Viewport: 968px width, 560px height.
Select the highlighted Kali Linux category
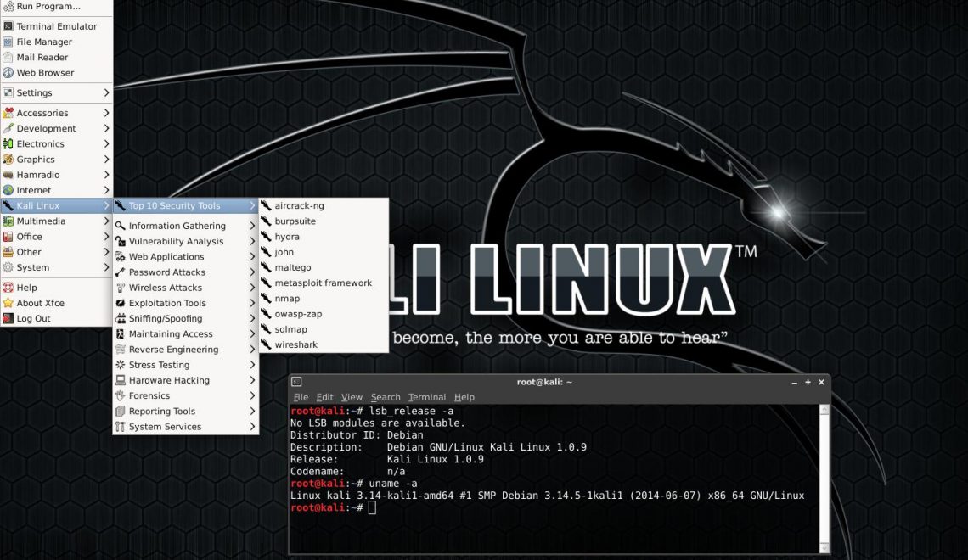pyautogui.click(x=56, y=205)
